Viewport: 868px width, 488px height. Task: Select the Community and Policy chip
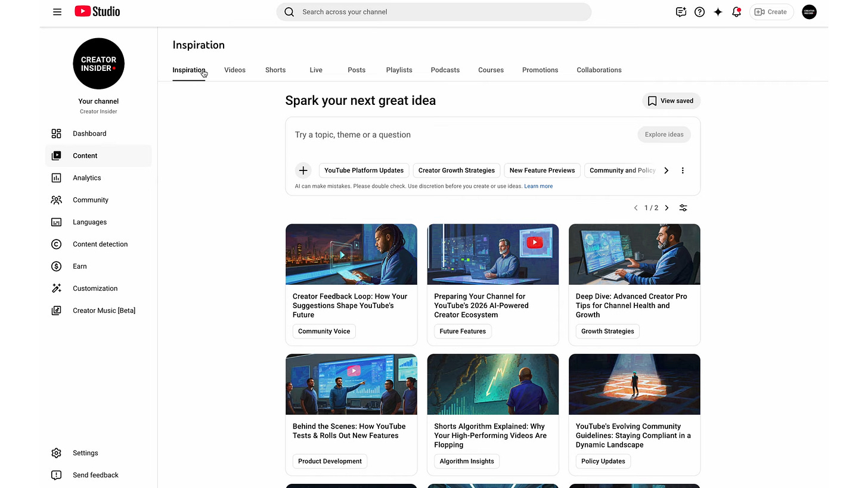(x=622, y=170)
